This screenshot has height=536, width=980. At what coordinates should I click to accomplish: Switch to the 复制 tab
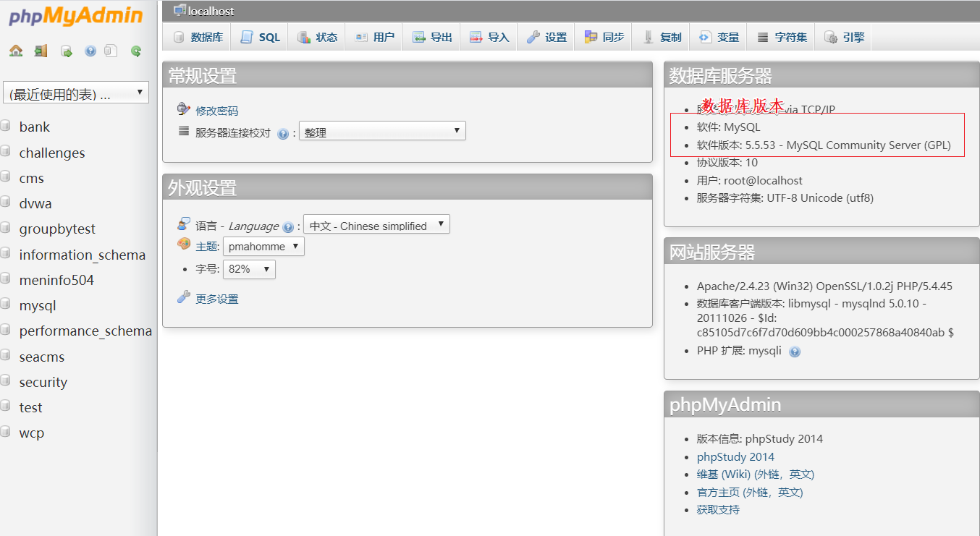pos(662,37)
